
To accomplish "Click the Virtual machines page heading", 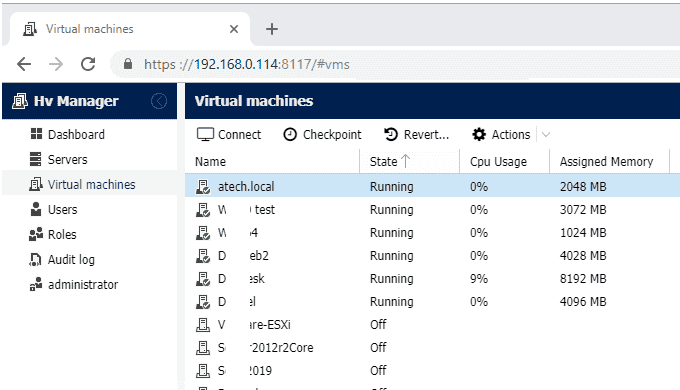I will click(x=254, y=101).
